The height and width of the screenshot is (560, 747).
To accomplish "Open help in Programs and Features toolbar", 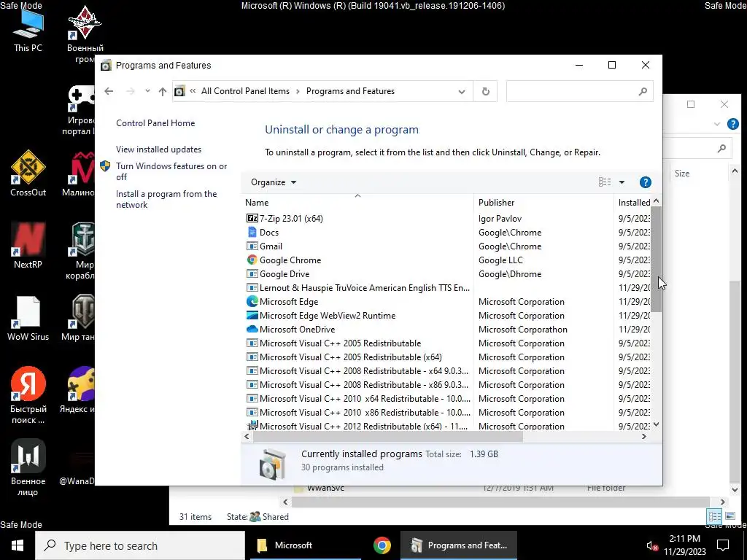I will [645, 182].
